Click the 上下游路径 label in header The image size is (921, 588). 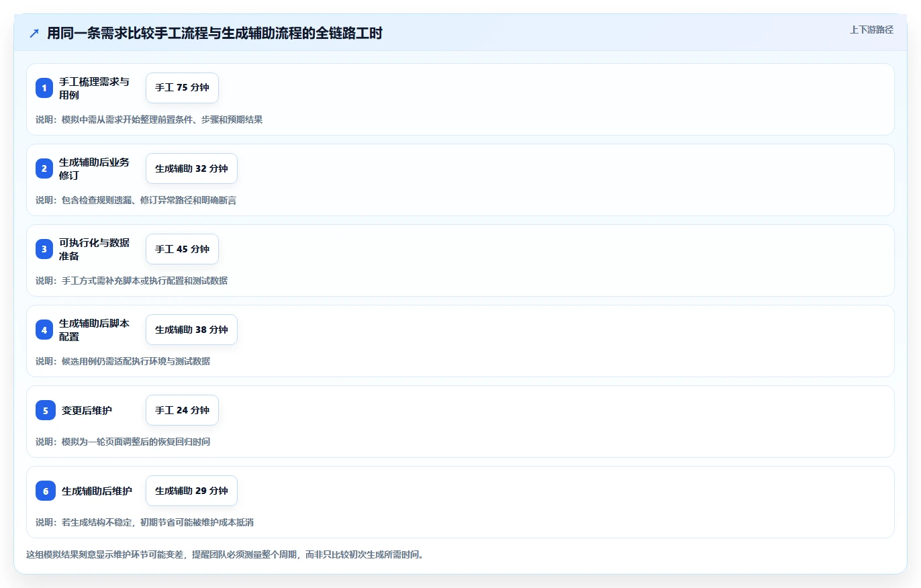(x=871, y=30)
